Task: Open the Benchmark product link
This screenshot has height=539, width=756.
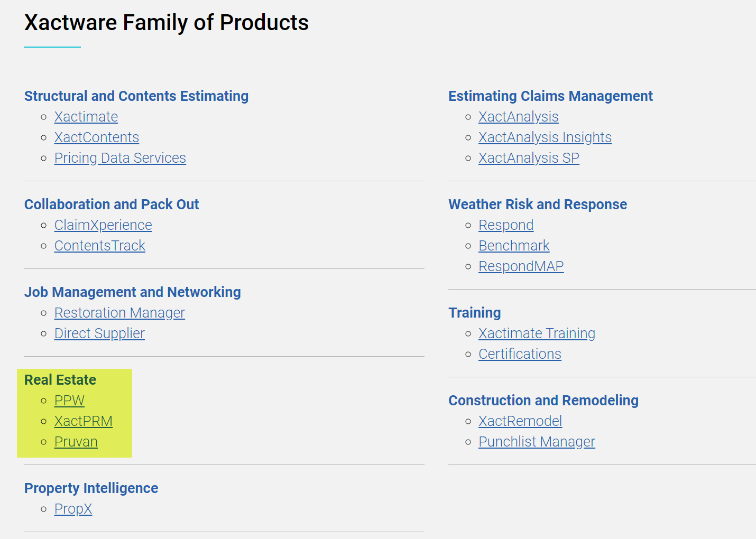Action: tap(514, 246)
